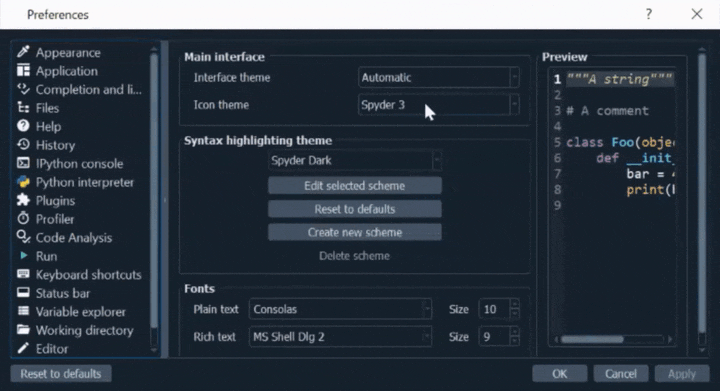Image resolution: width=720 pixels, height=391 pixels.
Task: Confirm with the OK button
Action: point(559,374)
